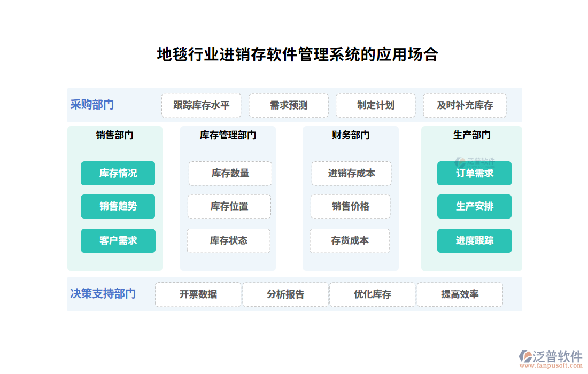The width and height of the screenshot is (588, 374).
Task: Choose the 销售价格 item
Action: tap(350, 207)
